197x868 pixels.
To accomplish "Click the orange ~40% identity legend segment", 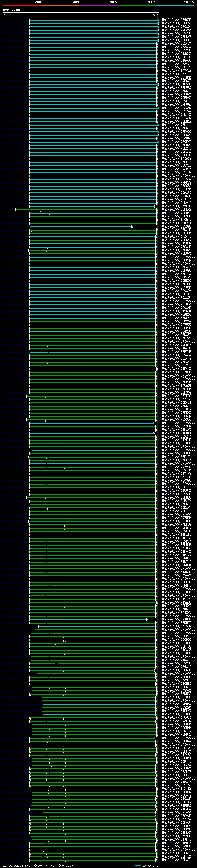I will pyautogui.click(x=60, y=6).
